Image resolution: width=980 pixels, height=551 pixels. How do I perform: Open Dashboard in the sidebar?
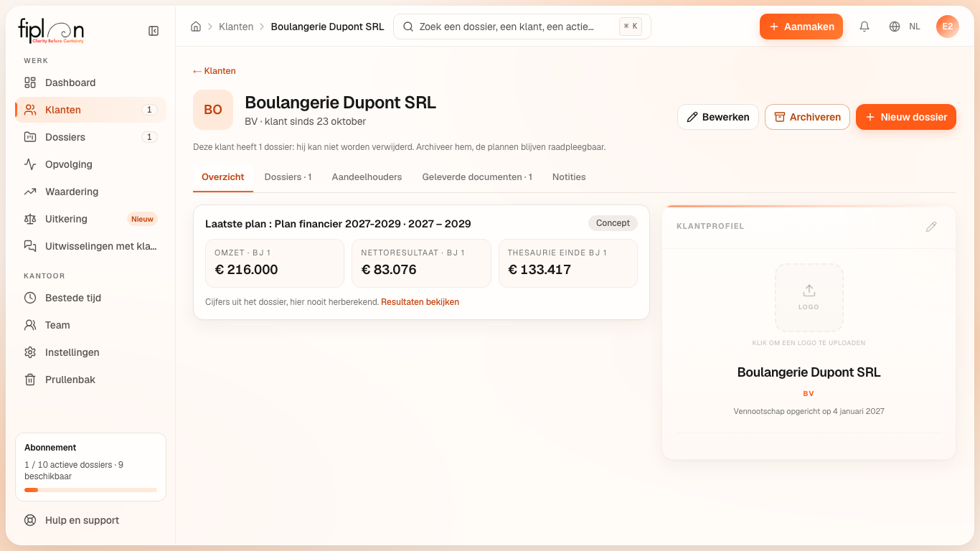[x=90, y=83]
